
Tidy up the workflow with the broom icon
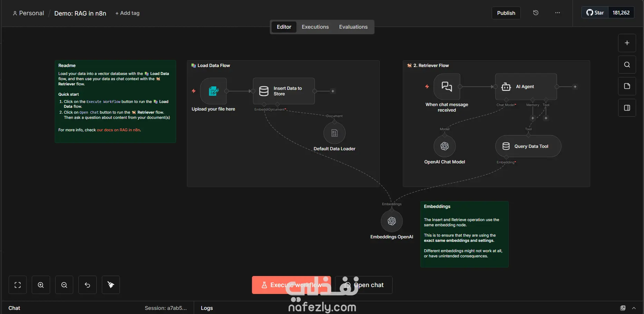point(111,285)
